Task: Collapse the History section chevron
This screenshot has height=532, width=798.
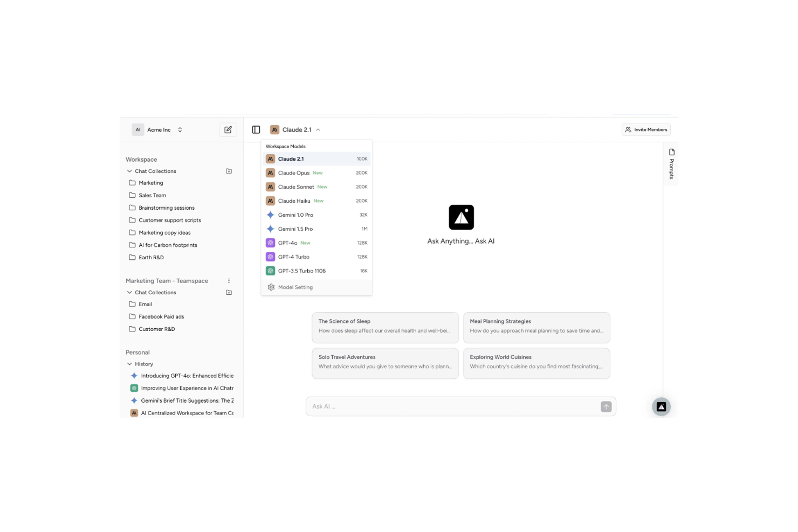Action: (129, 364)
